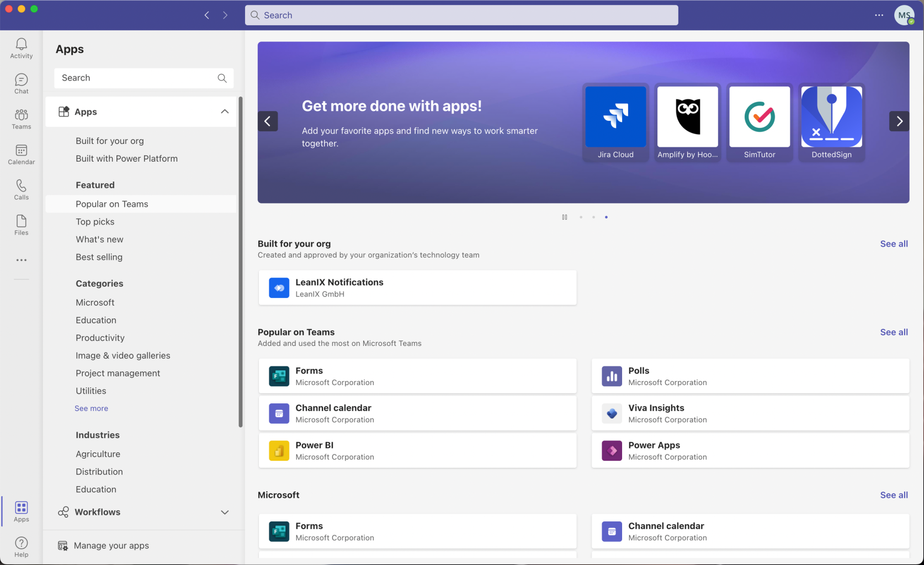Open the Calendar icon
Viewport: 924px width, 565px height.
[x=22, y=154]
